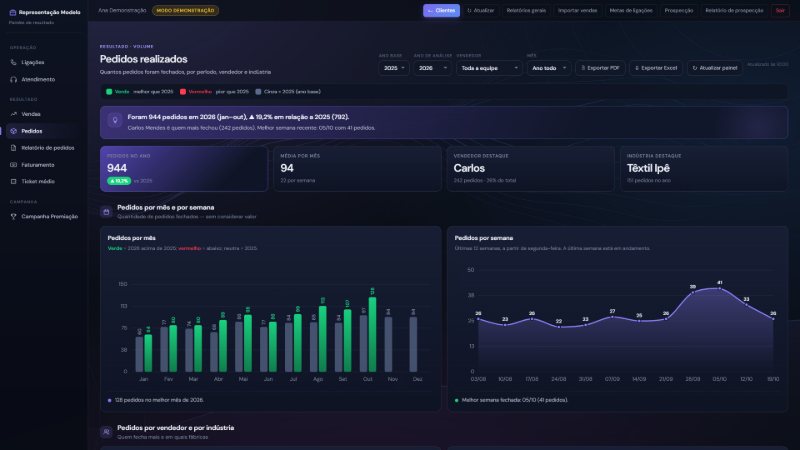
Task: Click the Pedidos por mês chart title
Action: [x=132, y=238]
